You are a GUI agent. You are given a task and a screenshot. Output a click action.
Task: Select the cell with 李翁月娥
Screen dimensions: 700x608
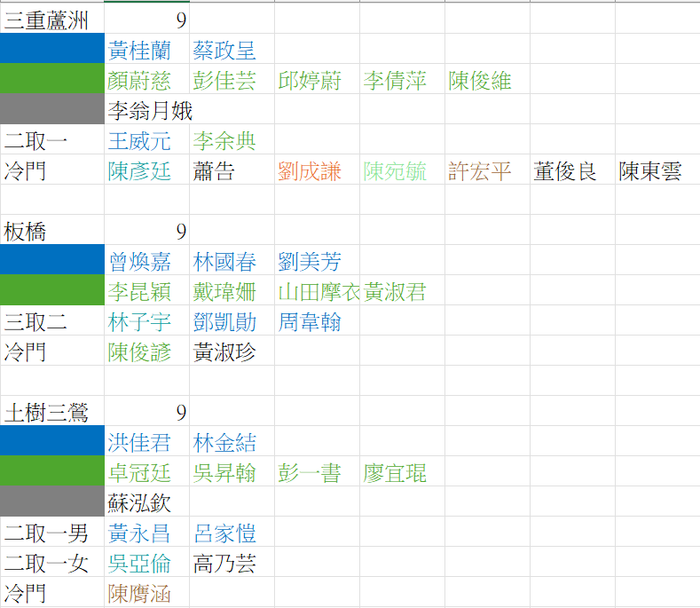tap(147, 109)
